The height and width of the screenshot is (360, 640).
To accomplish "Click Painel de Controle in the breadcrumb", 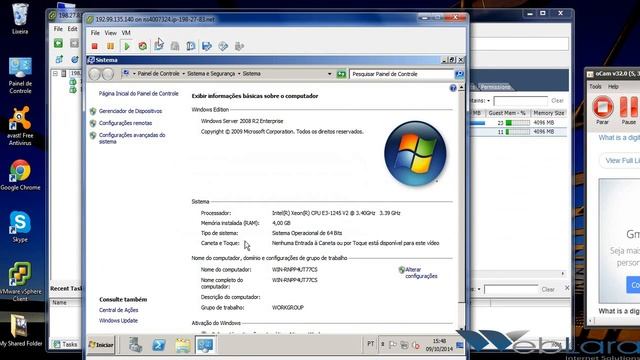I will [x=158, y=74].
